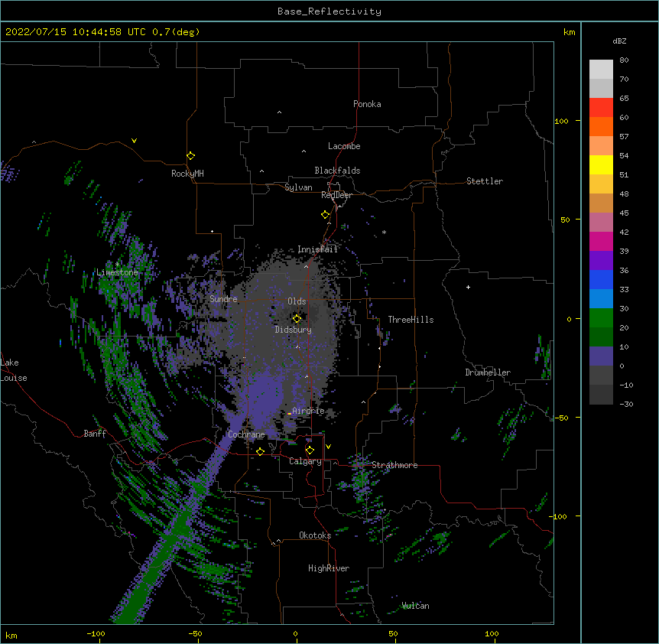Image resolution: width=659 pixels, height=644 pixels.
Task: Click the Limestone label
Action: pyautogui.click(x=117, y=272)
